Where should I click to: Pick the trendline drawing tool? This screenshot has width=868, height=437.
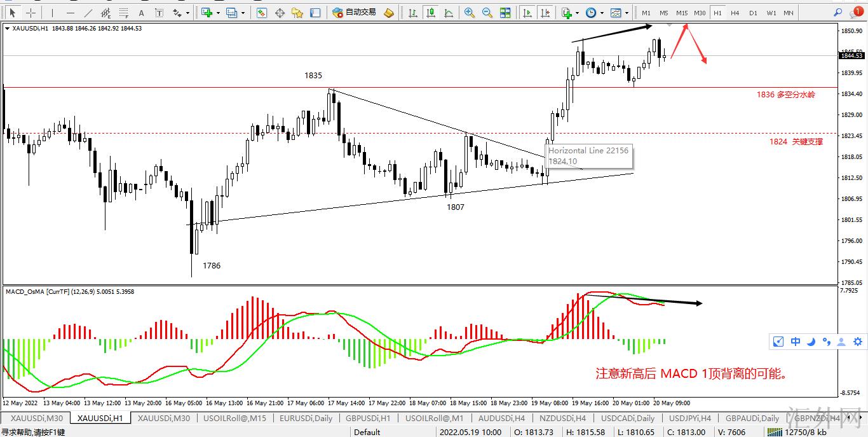tap(88, 13)
